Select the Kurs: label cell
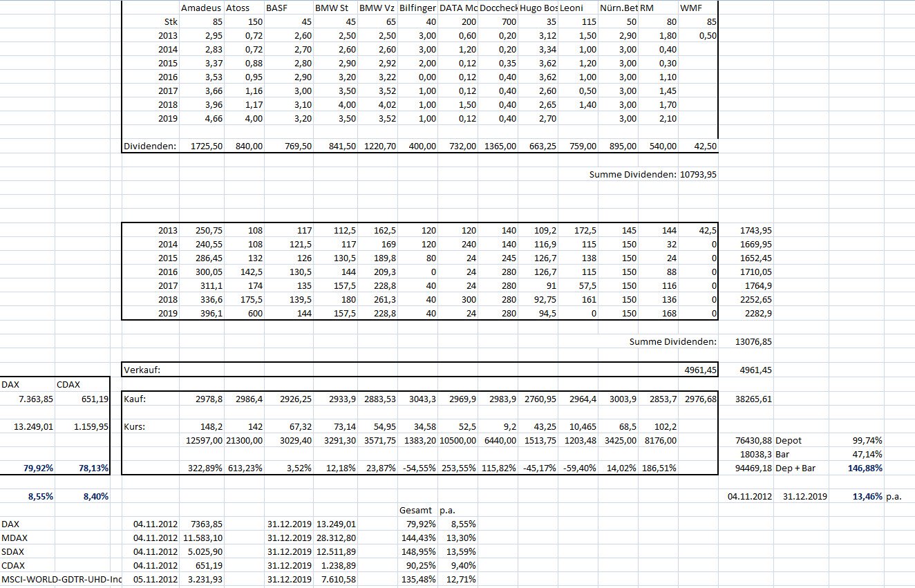Screen dimensions: 915x588 [x=134, y=426]
